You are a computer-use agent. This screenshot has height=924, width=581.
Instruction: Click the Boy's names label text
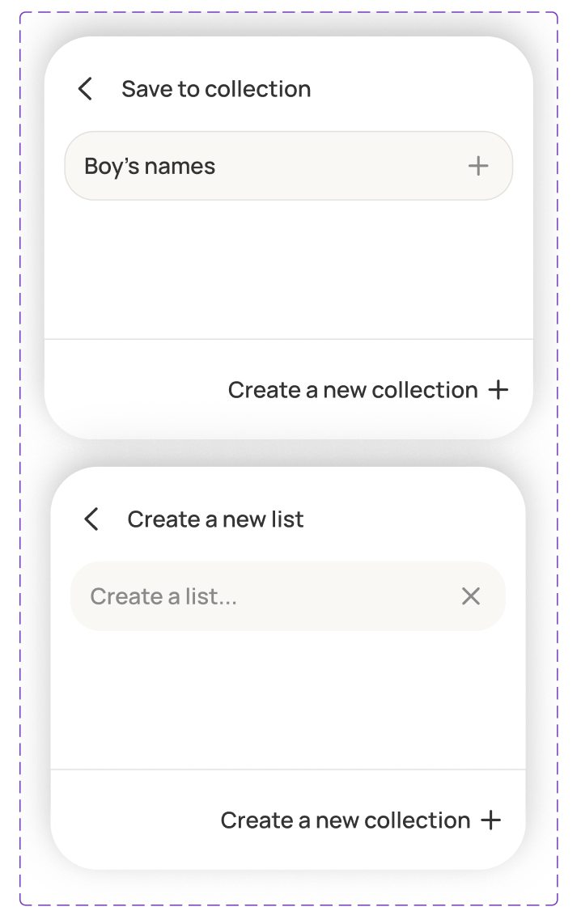(x=150, y=167)
